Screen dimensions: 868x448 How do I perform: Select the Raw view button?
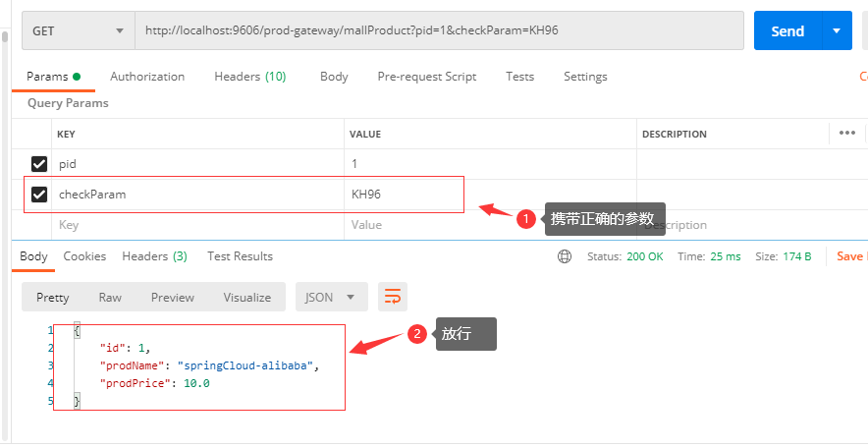tap(110, 297)
